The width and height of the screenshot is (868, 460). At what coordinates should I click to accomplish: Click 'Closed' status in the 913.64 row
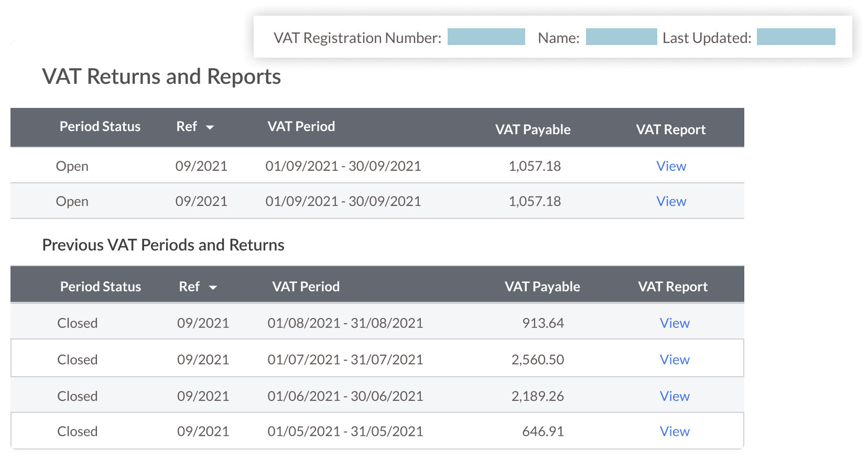(x=78, y=323)
